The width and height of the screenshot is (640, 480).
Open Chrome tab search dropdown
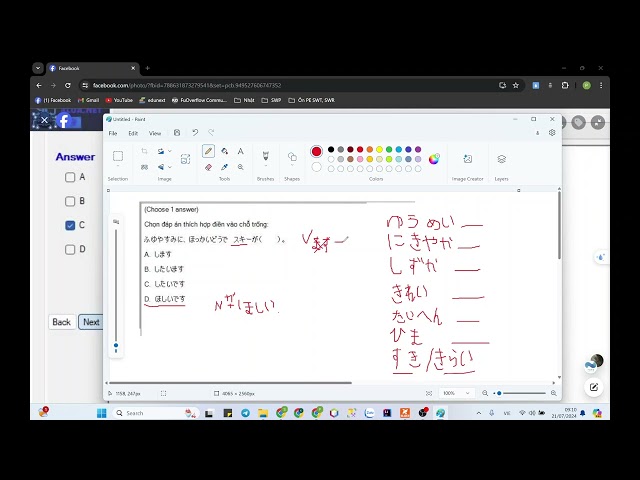[x=38, y=68]
